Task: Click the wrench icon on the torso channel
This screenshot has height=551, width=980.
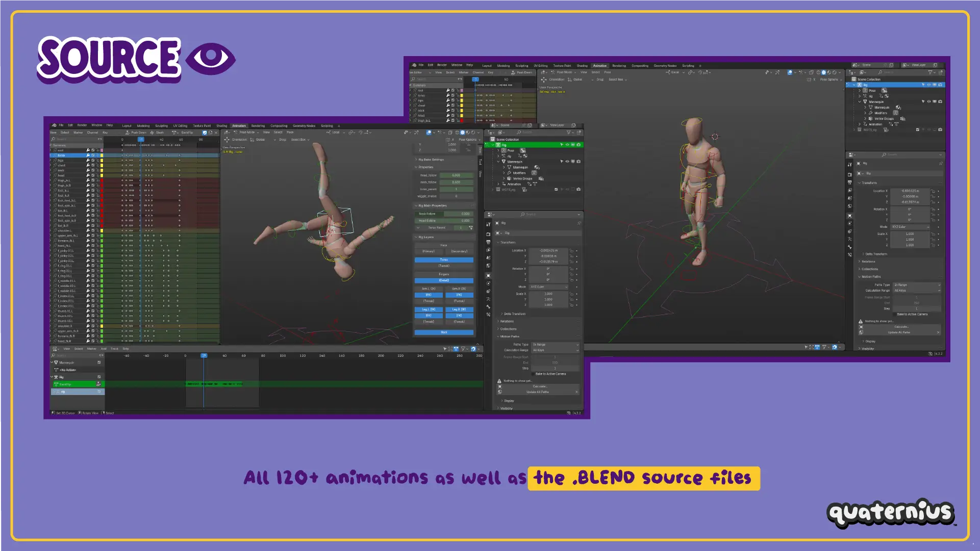Action: 88,155
